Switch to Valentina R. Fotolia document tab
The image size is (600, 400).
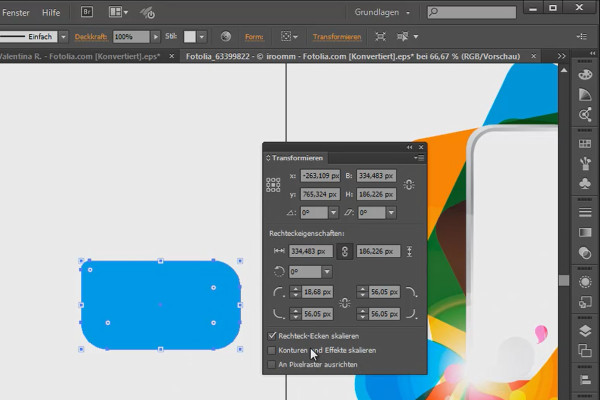point(80,56)
